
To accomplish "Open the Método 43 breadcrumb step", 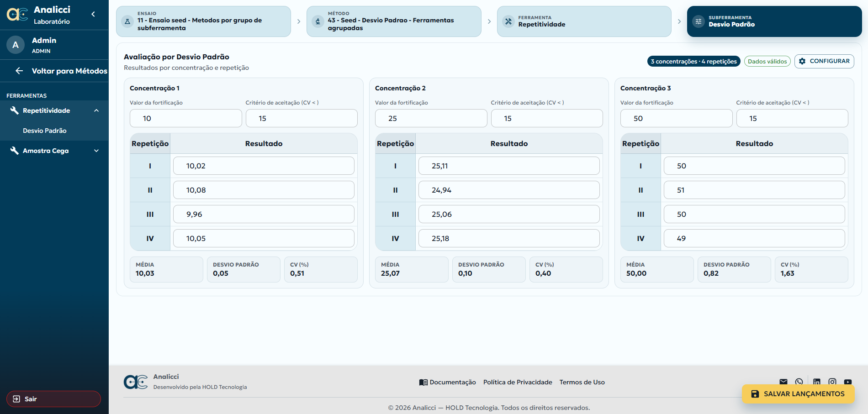I will tap(394, 21).
